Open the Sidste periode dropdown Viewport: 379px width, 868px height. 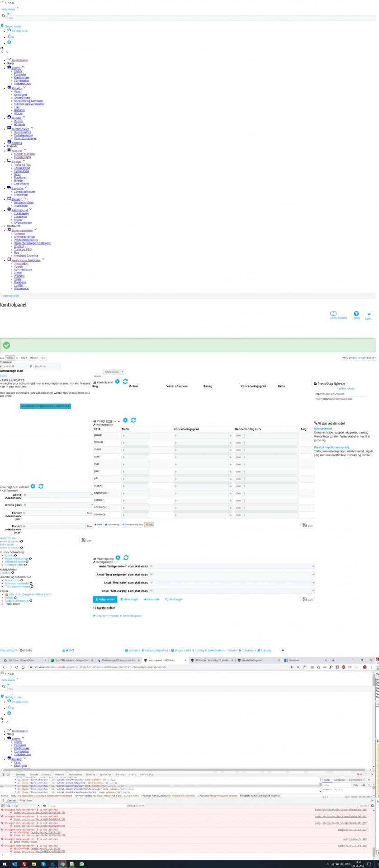(114, 372)
